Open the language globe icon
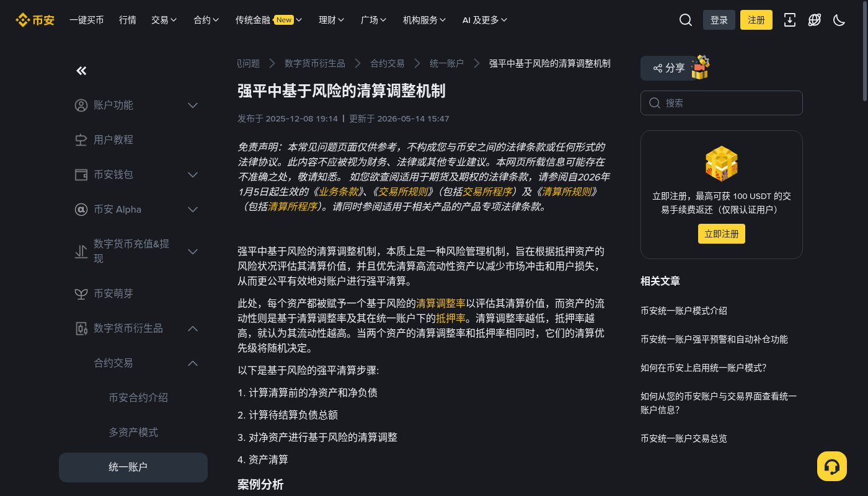 click(815, 20)
